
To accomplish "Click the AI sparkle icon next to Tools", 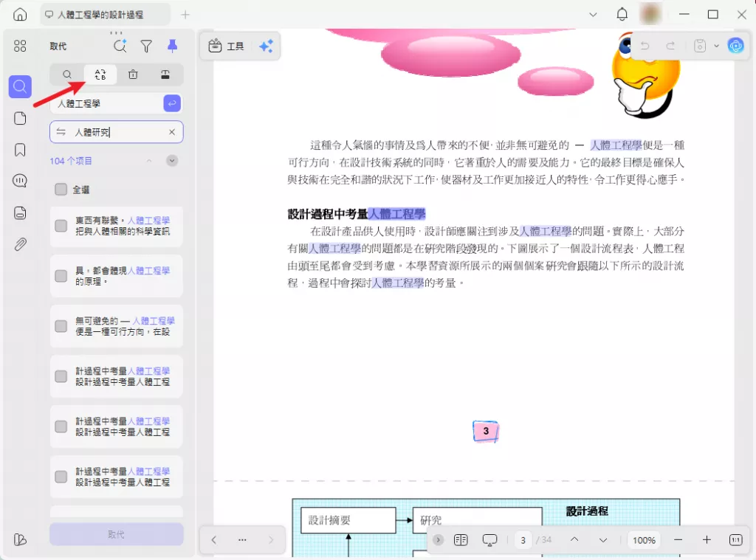I will tap(265, 46).
